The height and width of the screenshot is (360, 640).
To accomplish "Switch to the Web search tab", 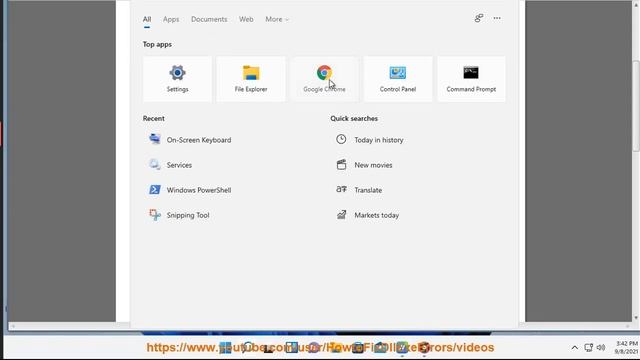I will point(246,19).
